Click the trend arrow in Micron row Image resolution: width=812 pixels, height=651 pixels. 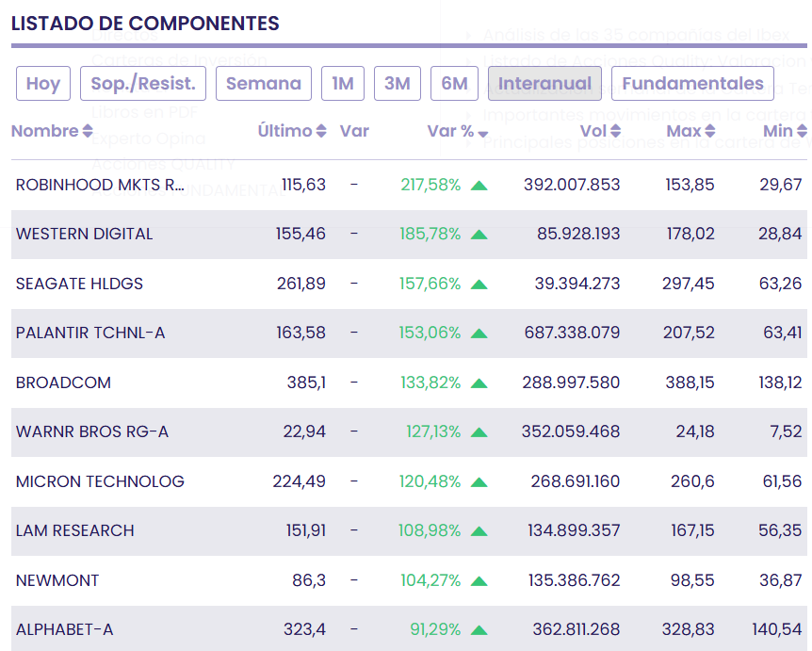[479, 481]
